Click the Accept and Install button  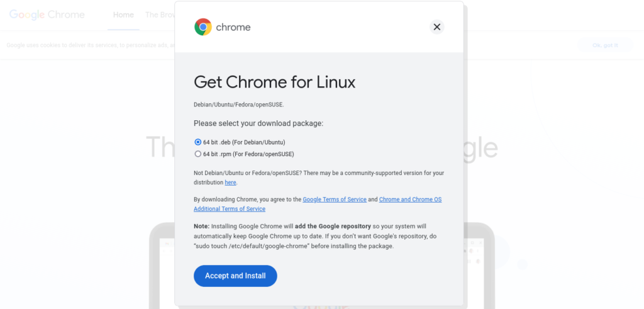click(235, 276)
